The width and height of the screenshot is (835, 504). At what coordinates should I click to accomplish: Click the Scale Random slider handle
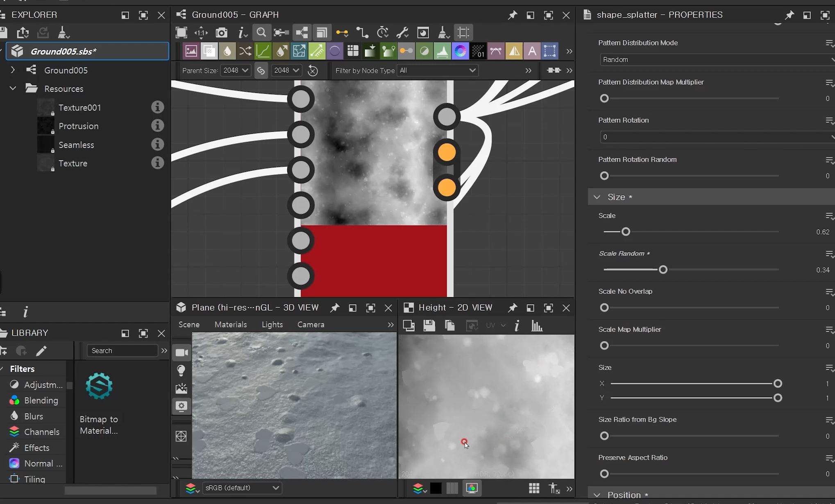(663, 270)
